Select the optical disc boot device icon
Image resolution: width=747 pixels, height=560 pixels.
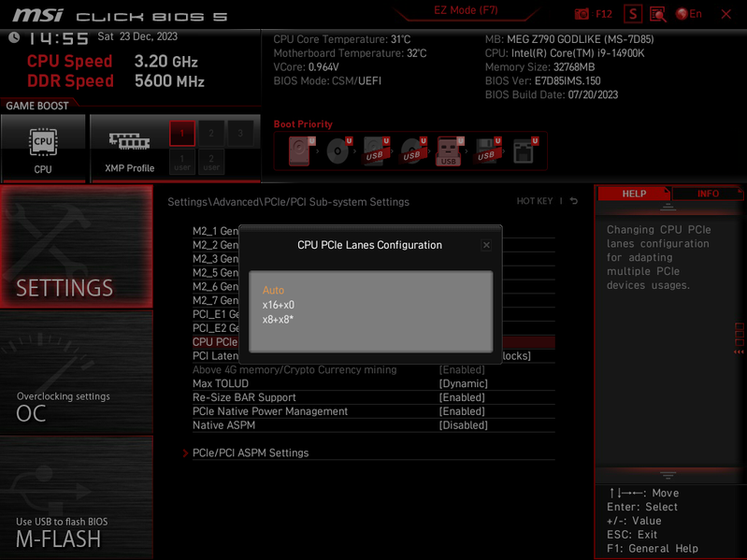point(338,151)
